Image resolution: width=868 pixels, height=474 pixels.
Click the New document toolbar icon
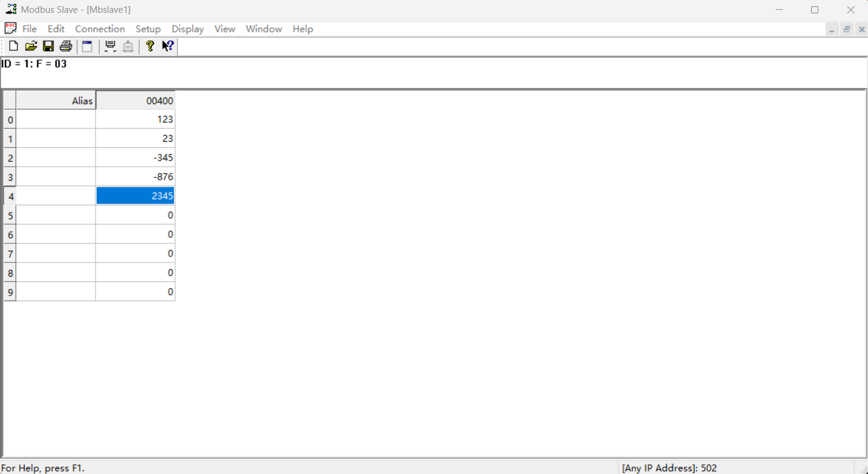13,47
